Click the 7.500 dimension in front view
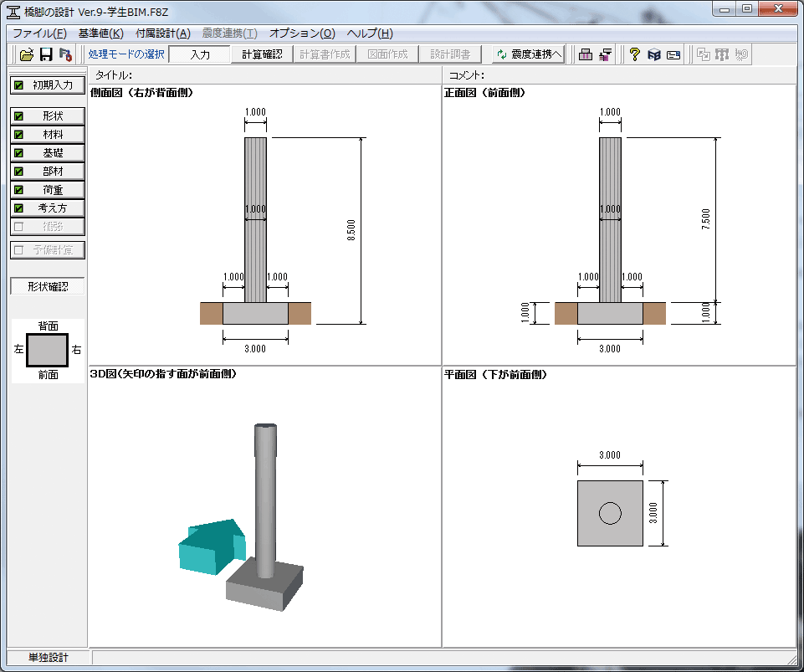Image resolution: width=804 pixels, height=672 pixels. tap(705, 219)
